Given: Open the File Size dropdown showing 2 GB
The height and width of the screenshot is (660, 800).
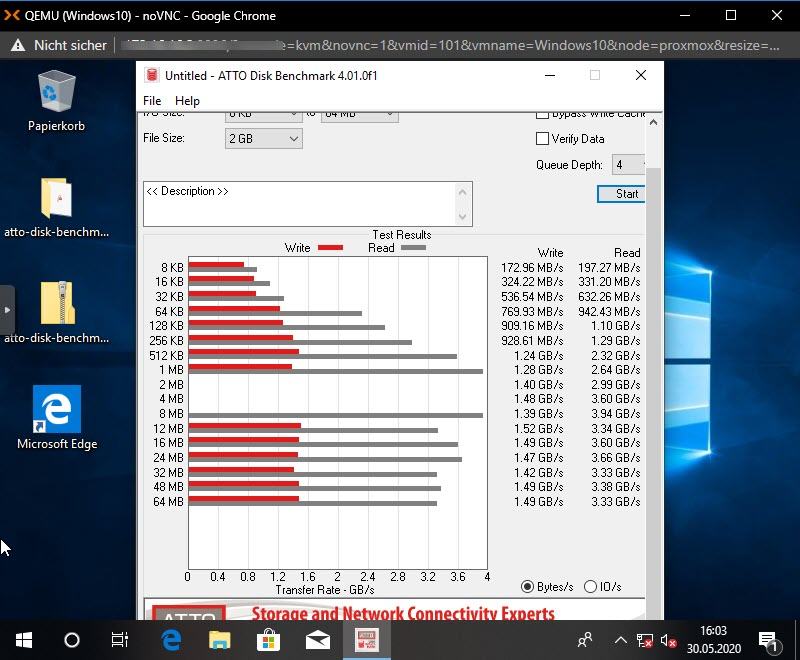Looking at the screenshot, I should click(x=263, y=139).
